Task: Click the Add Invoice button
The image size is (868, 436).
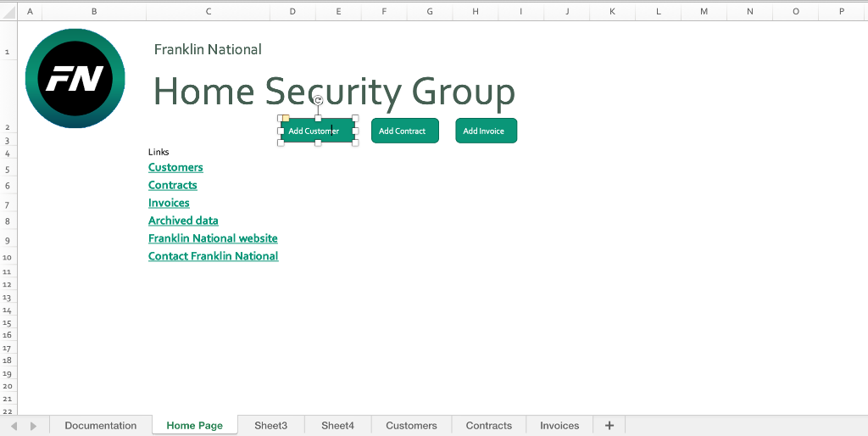Action: pos(486,131)
